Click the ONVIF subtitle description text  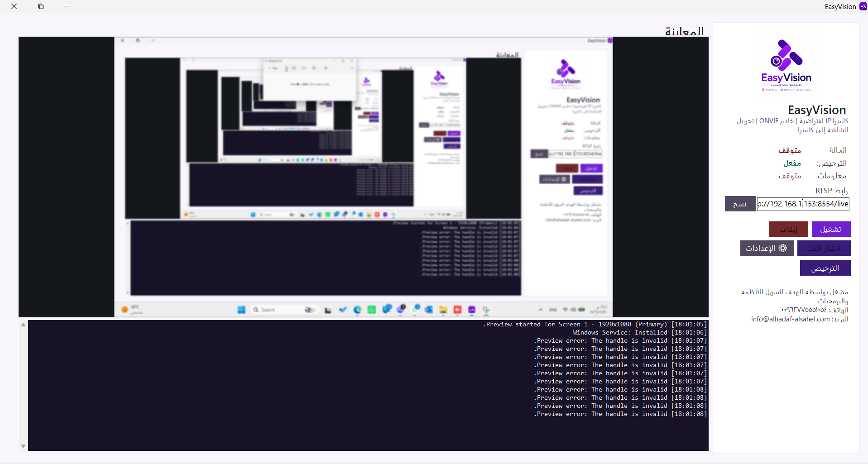(792, 125)
